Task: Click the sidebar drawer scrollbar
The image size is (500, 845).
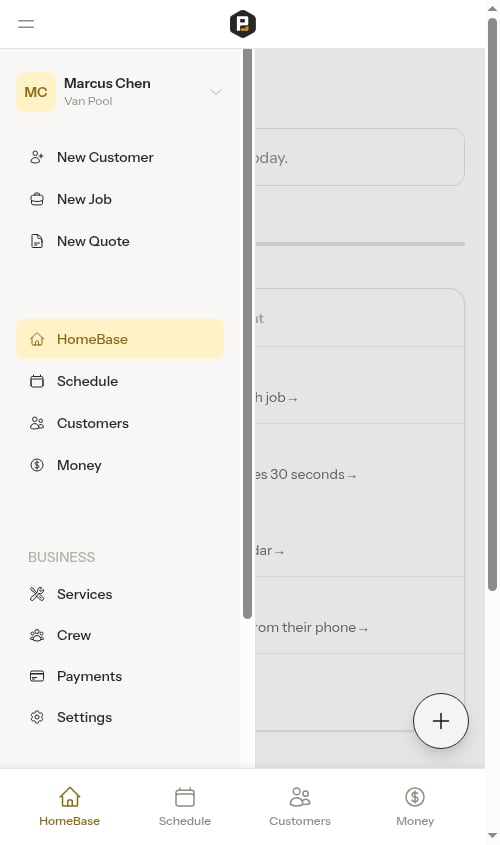Action: pos(247,334)
